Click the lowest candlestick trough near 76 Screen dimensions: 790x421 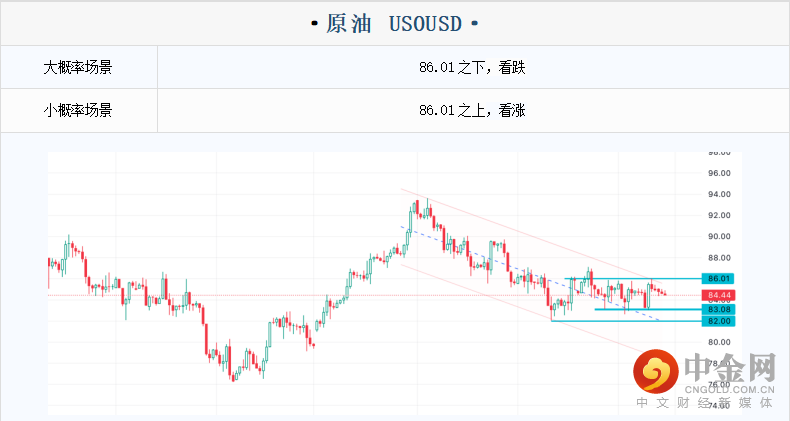[x=234, y=378]
